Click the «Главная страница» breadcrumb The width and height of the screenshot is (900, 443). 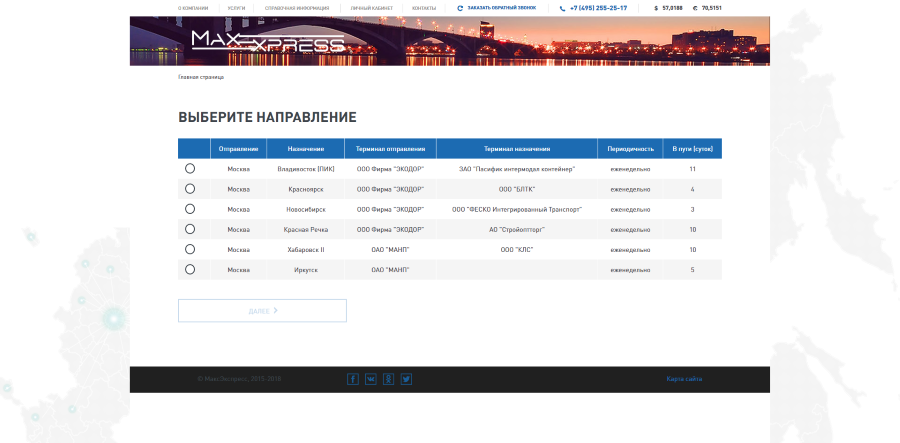point(201,77)
